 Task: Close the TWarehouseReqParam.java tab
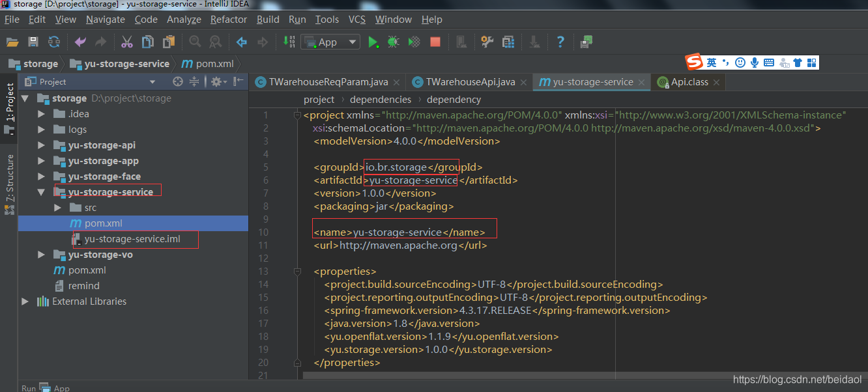coord(397,83)
